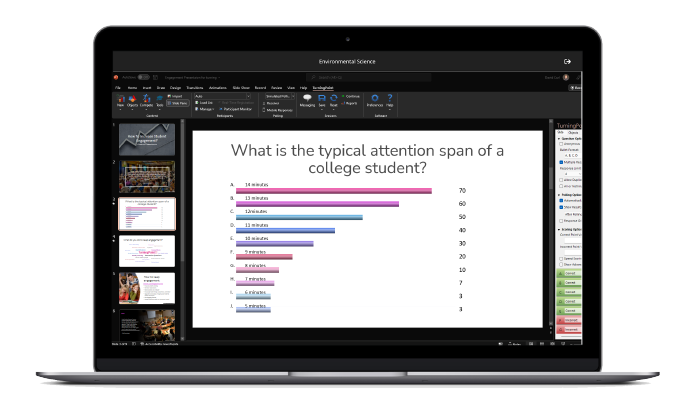The image size is (693, 412).
Task: Click the Participant Monitor button
Action: coord(237,108)
